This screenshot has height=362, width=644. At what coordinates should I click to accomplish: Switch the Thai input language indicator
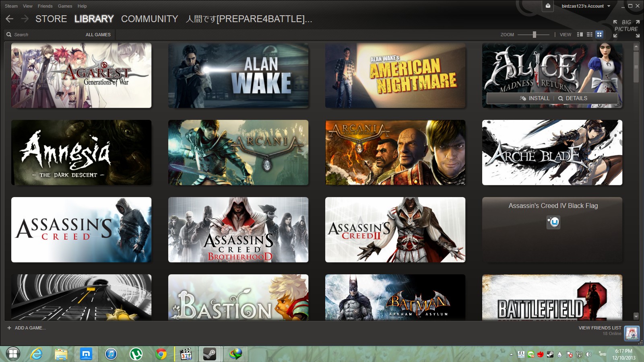coord(602,354)
